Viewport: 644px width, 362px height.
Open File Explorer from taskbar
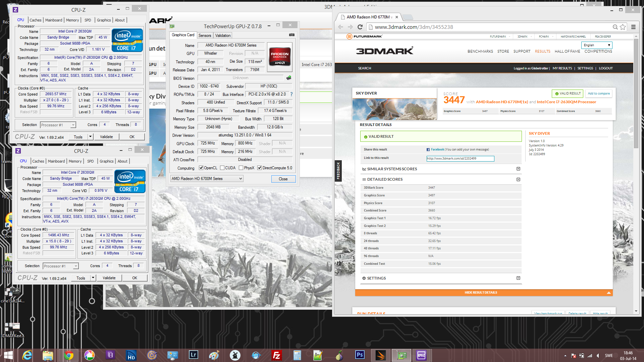coord(48,355)
